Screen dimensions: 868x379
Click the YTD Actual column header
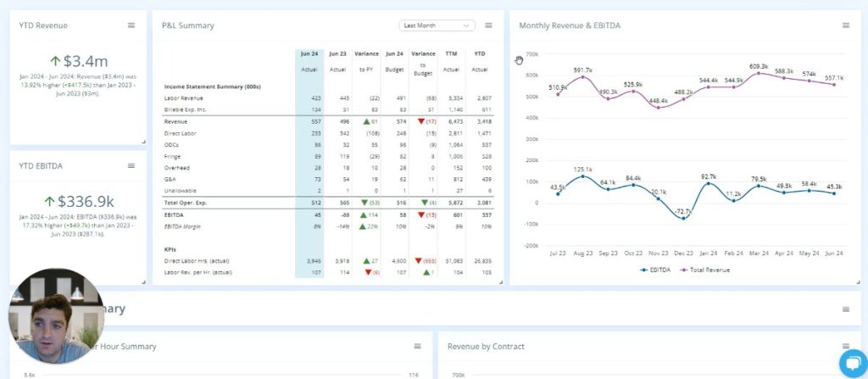coord(480,62)
